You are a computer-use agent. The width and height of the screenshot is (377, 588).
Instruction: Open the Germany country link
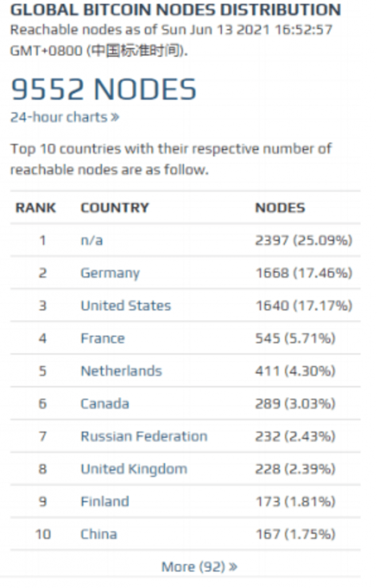pos(110,273)
